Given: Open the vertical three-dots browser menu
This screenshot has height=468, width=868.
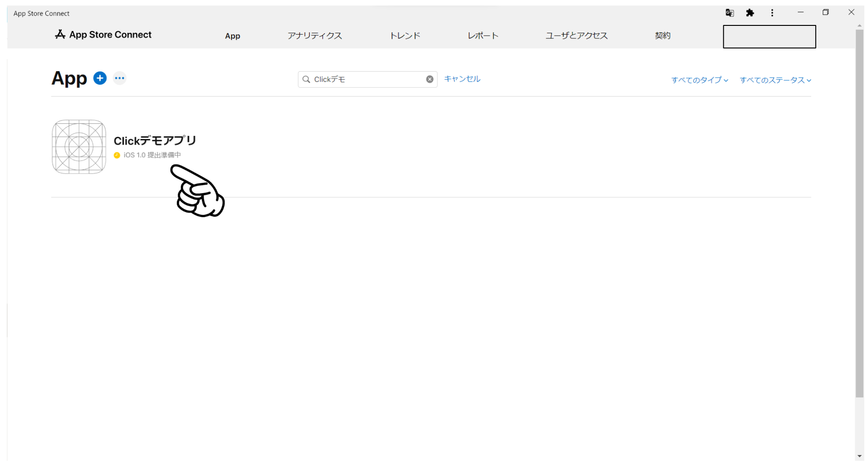Looking at the screenshot, I should [x=772, y=13].
